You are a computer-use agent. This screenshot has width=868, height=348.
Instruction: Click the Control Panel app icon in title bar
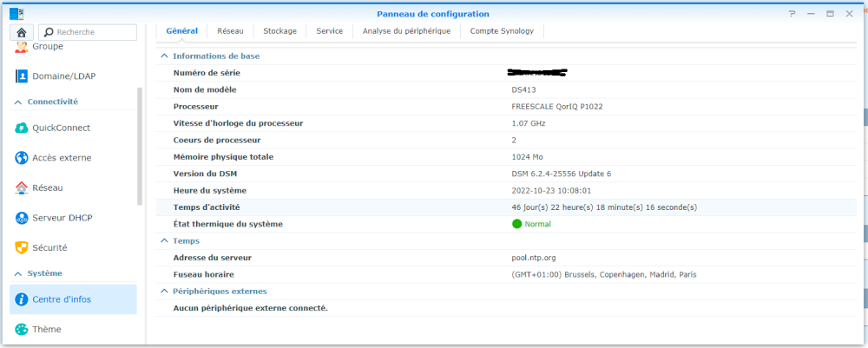pos(16,14)
